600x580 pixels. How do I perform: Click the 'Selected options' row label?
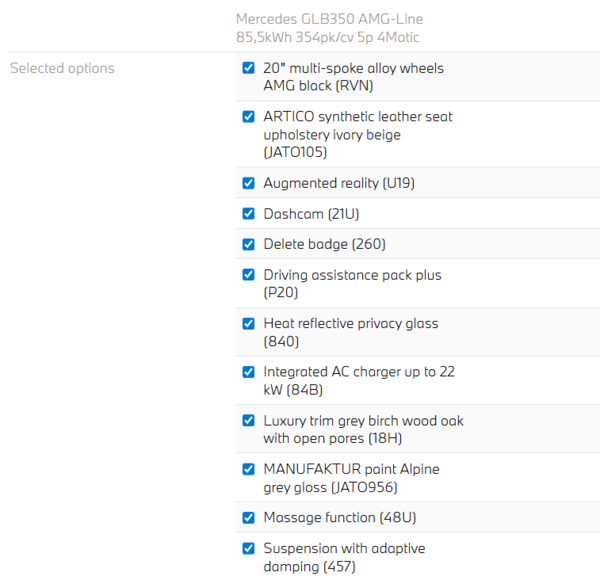pyautogui.click(x=62, y=68)
